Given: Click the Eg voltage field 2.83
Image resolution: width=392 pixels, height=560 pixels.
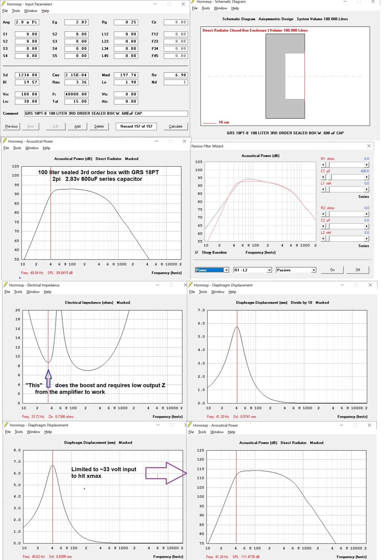Looking at the screenshot, I should pos(77,22).
